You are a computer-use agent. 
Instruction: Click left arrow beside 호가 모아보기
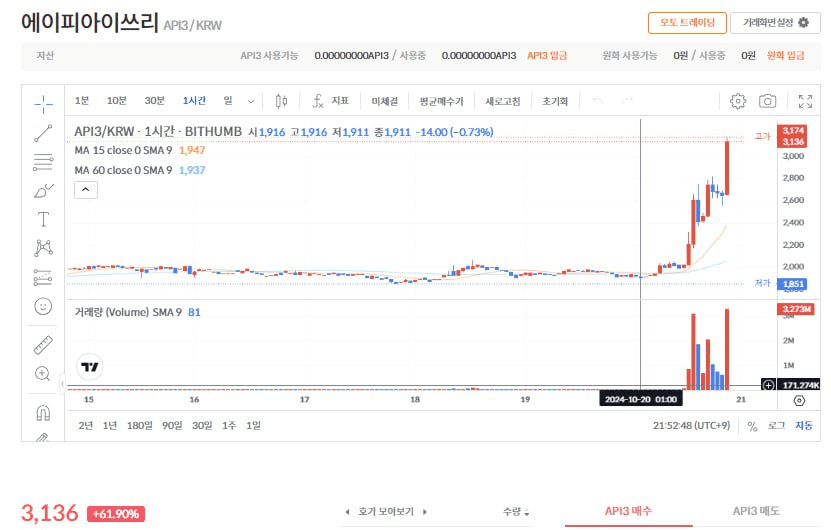(347, 512)
